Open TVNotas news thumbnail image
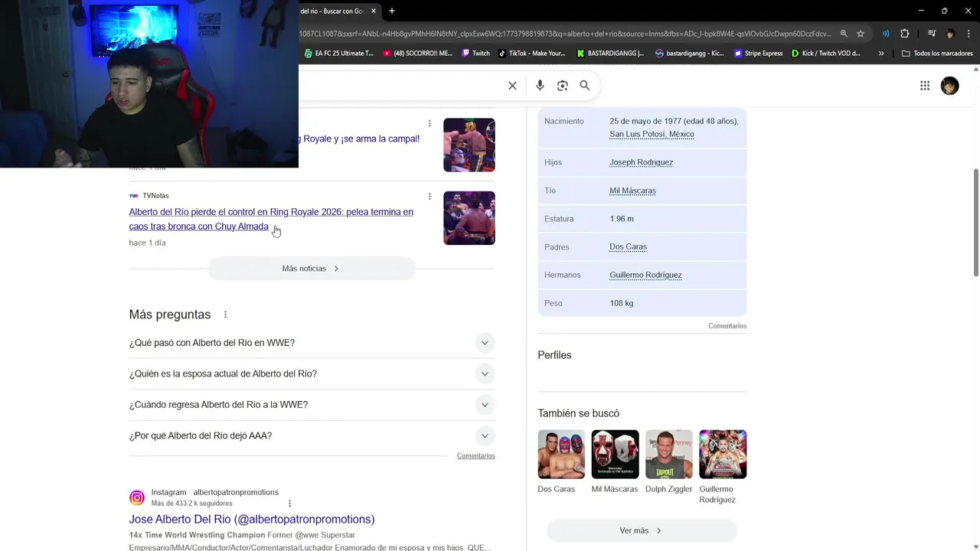This screenshot has width=980, height=551. point(469,218)
